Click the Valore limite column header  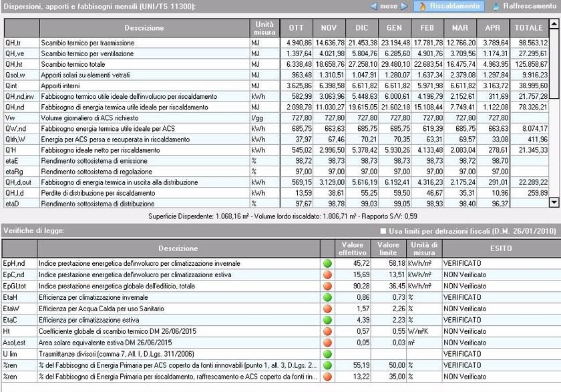387,248
